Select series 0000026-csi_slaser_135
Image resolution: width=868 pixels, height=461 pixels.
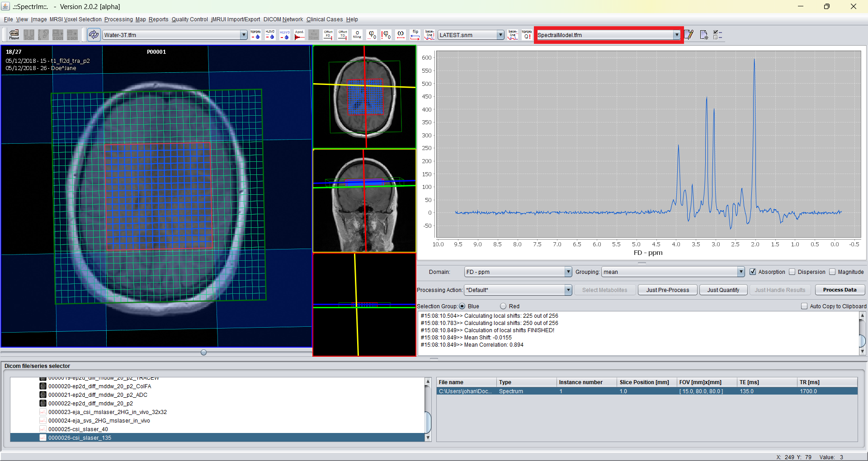point(80,437)
